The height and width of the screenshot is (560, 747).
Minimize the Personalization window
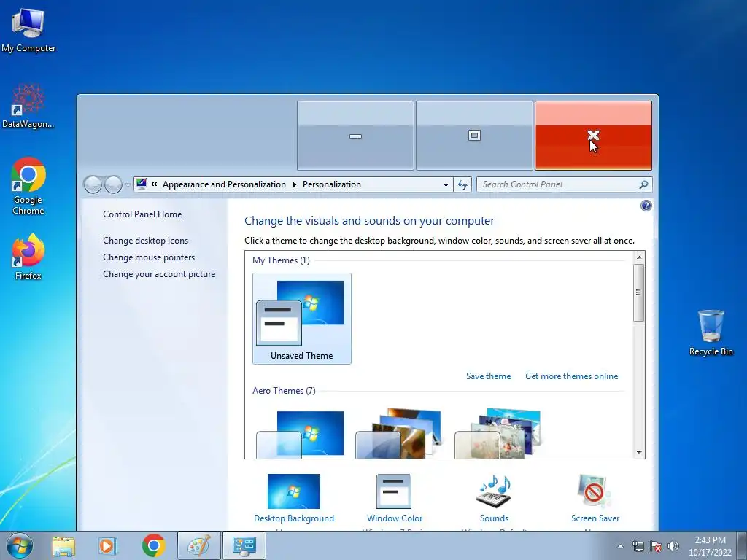coord(355,136)
